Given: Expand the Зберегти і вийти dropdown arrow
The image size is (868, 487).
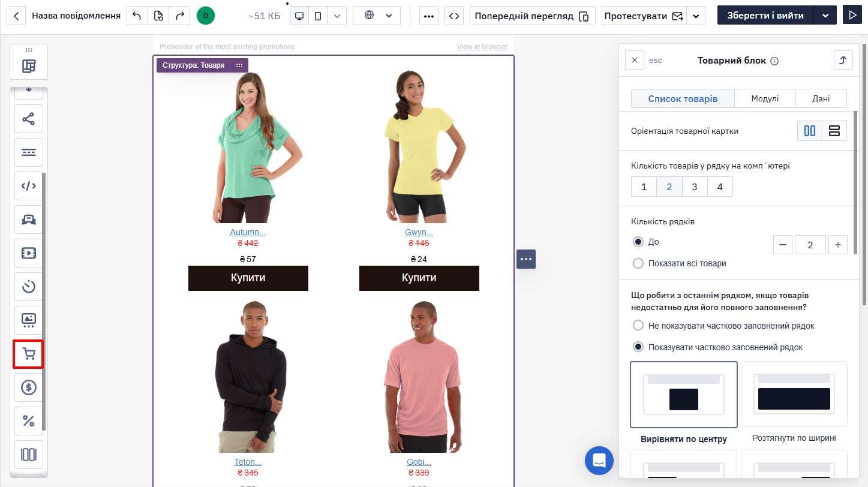Looking at the screenshot, I should pyautogui.click(x=825, y=16).
